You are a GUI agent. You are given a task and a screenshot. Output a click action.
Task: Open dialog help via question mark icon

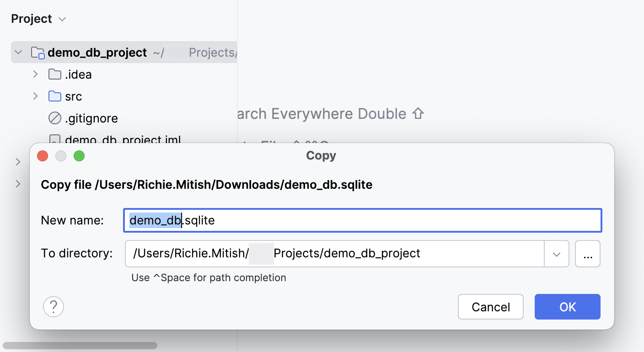click(53, 307)
